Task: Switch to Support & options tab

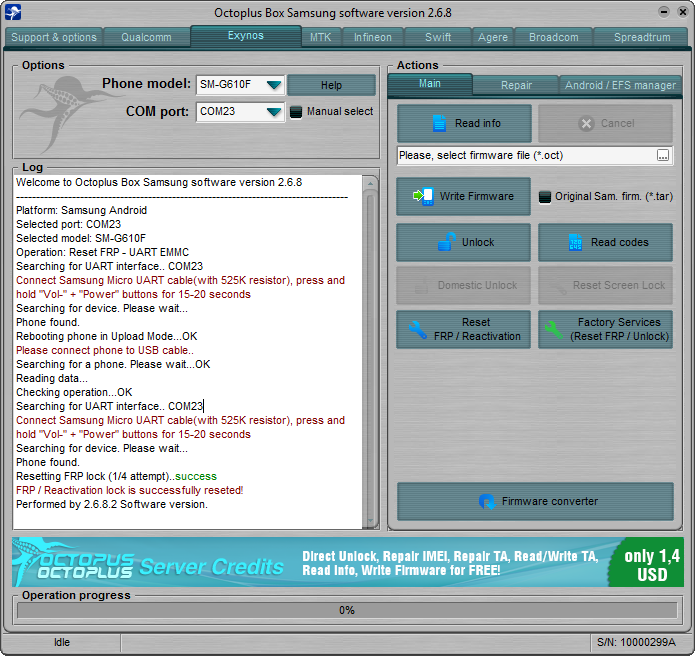Action: point(54,37)
